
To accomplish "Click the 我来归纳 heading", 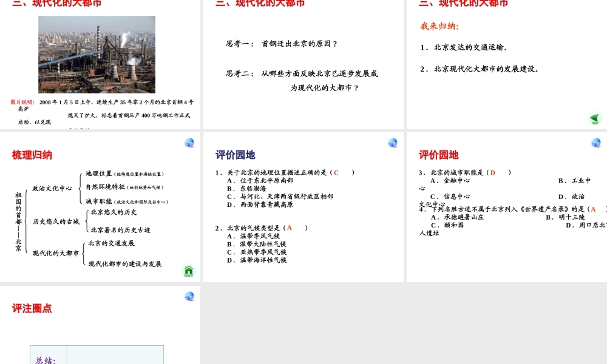I will (439, 26).
